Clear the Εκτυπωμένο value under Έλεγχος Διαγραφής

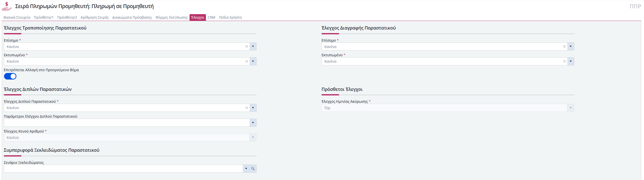(565, 61)
